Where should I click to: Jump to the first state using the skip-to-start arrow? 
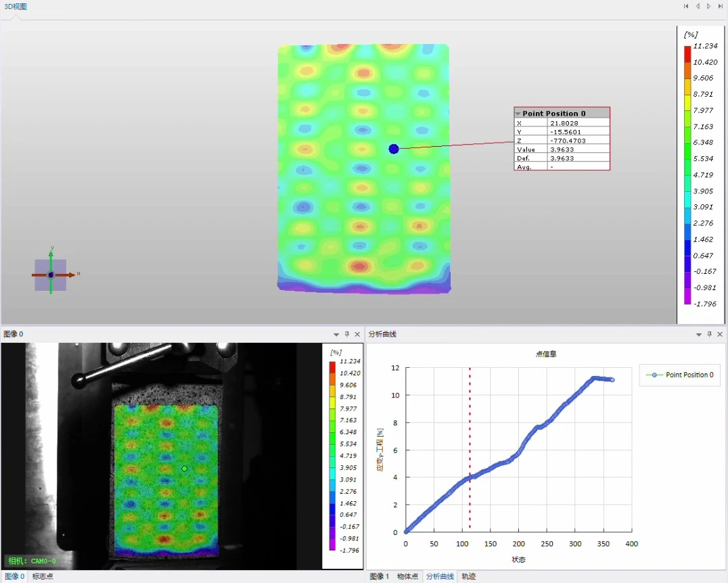[x=686, y=6]
